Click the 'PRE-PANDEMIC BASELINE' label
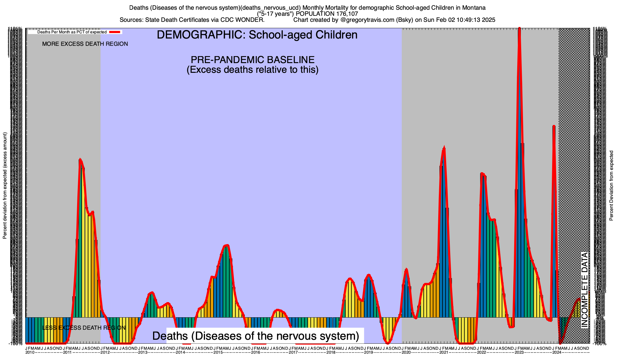622x364 pixels. click(252, 60)
